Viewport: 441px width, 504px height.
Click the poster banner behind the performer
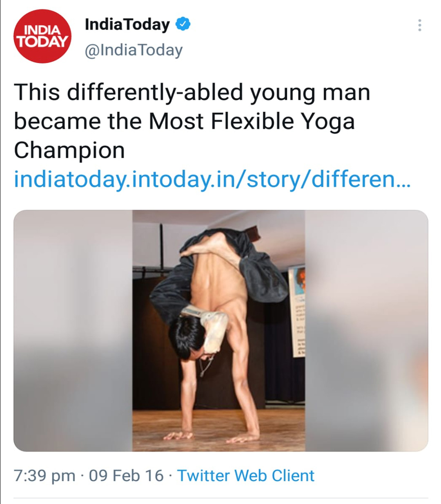(x=297, y=311)
